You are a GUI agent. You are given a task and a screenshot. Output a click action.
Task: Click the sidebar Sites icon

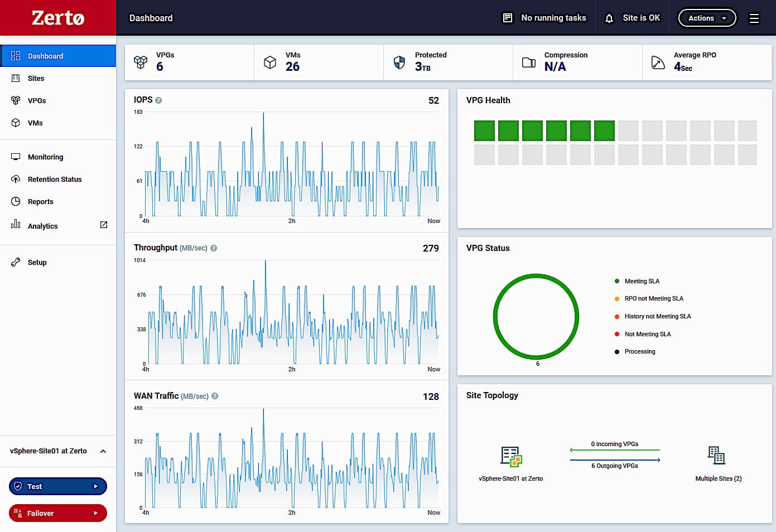[x=16, y=78]
